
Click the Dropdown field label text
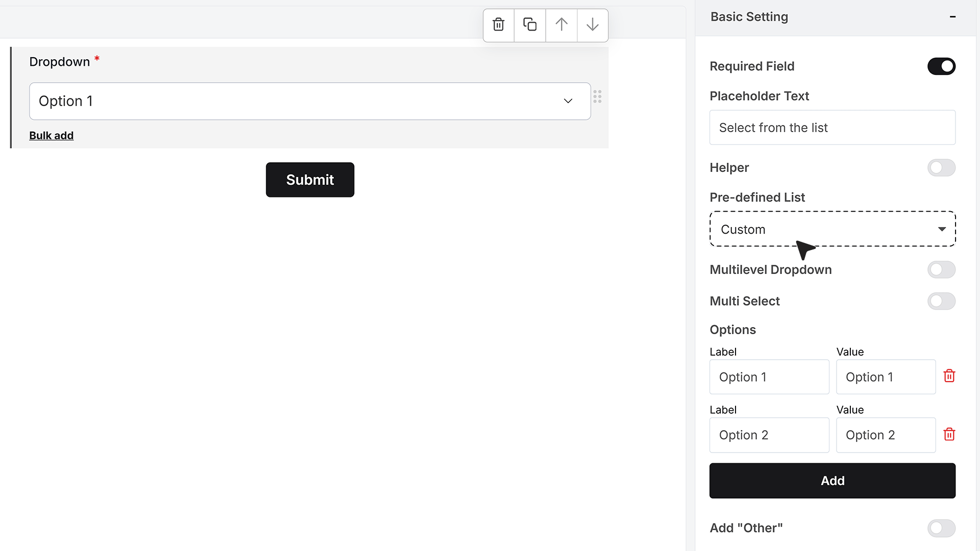(x=60, y=62)
